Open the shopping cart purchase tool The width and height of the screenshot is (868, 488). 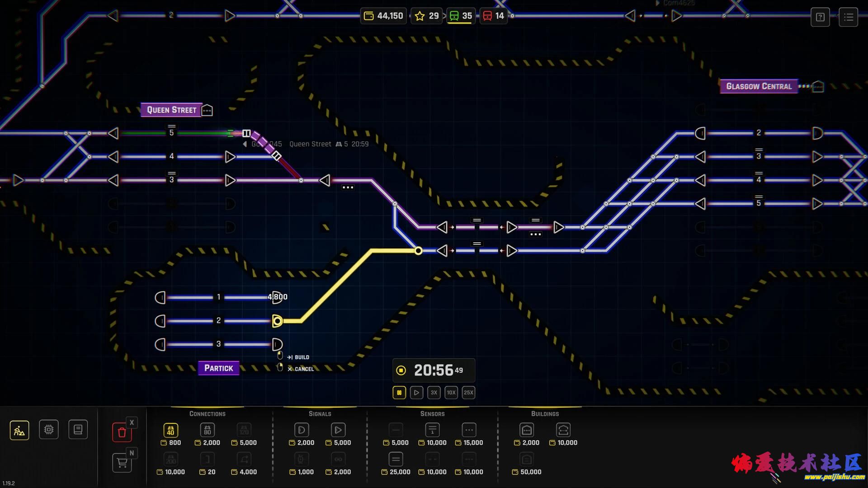[122, 463]
